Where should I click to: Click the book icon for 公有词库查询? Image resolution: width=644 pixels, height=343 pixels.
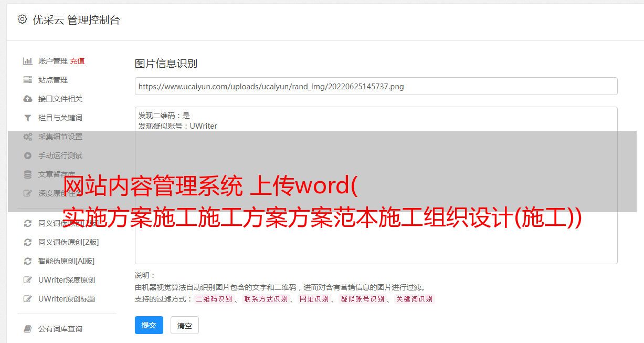point(28,329)
